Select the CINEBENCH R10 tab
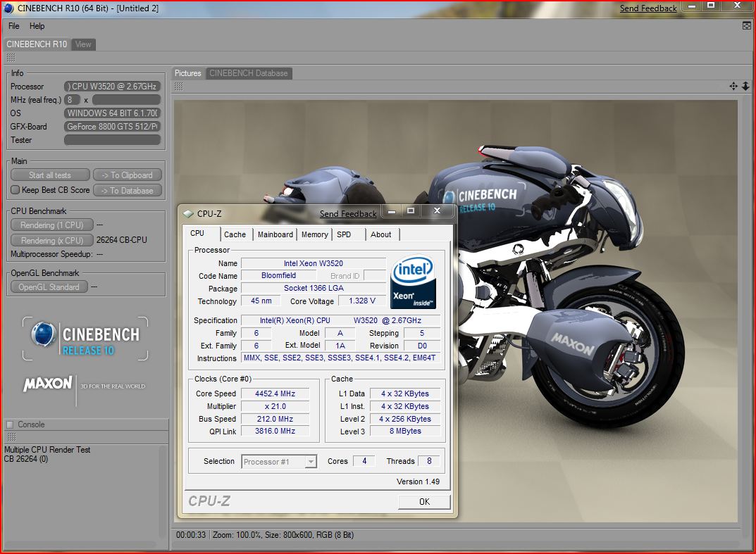Screen dimensions: 756x554 37,44
